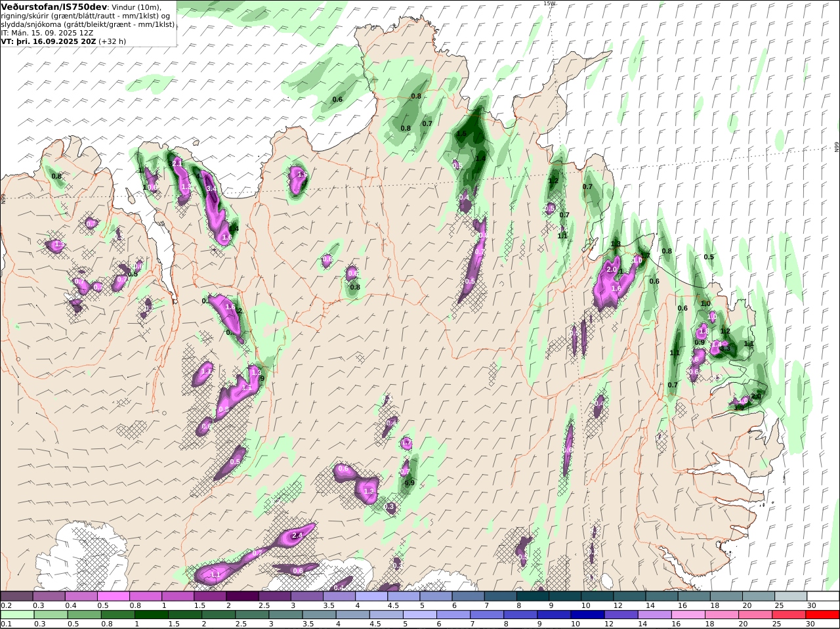Click the '2.4' snow value on the map
The height and width of the screenshot is (629, 840).
point(297,536)
